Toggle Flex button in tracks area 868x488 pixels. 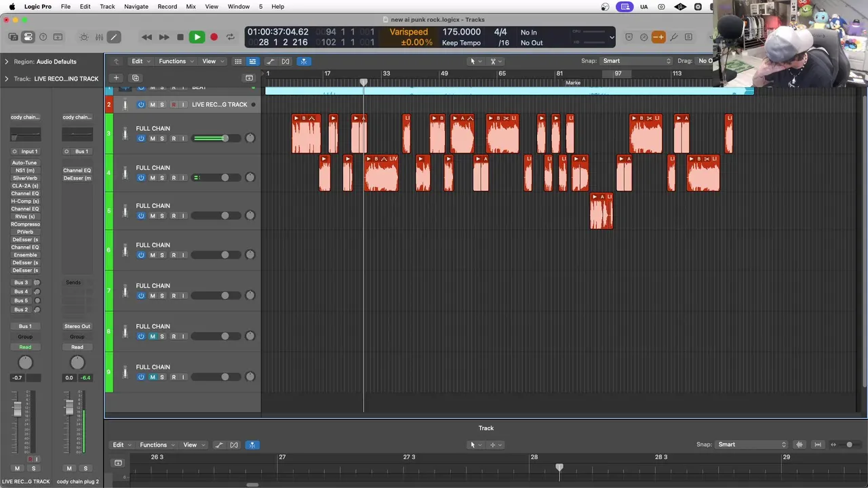point(285,61)
